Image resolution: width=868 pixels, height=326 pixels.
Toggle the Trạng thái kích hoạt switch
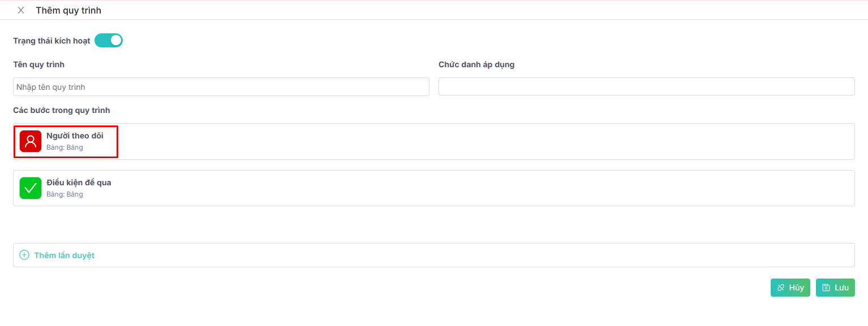tap(109, 41)
